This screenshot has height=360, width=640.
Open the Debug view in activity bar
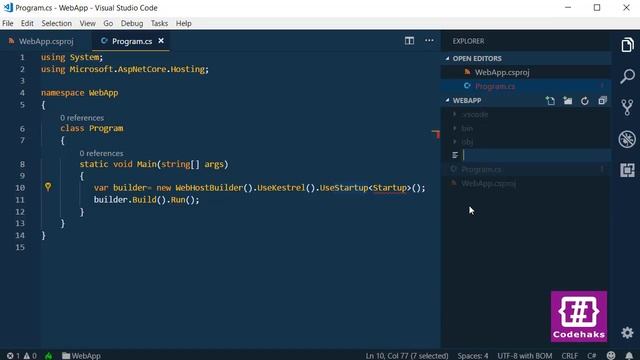(627, 139)
